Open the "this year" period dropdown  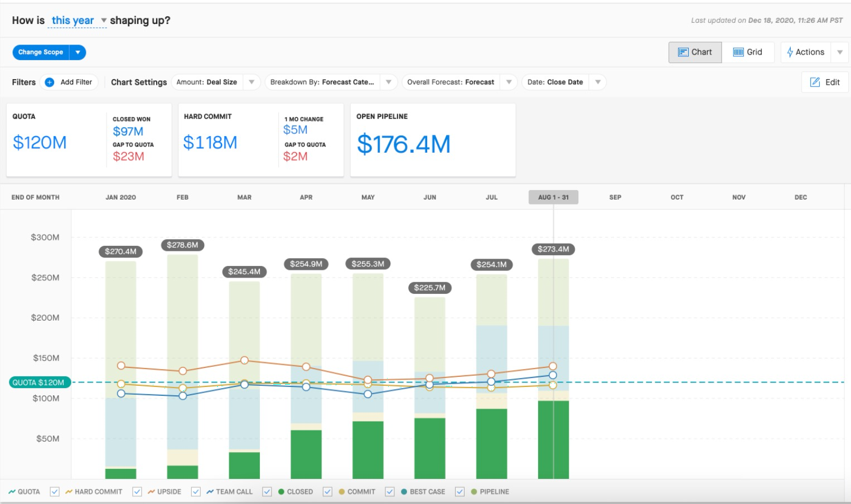pos(78,21)
